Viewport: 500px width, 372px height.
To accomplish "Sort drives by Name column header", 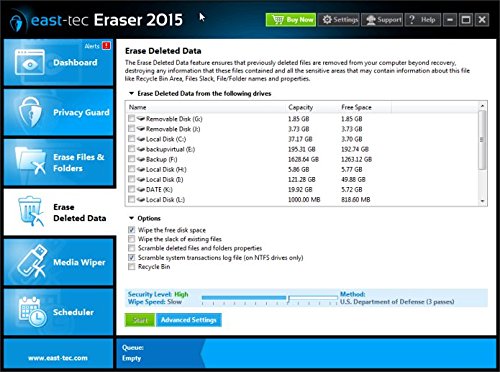I will pyautogui.click(x=205, y=107).
